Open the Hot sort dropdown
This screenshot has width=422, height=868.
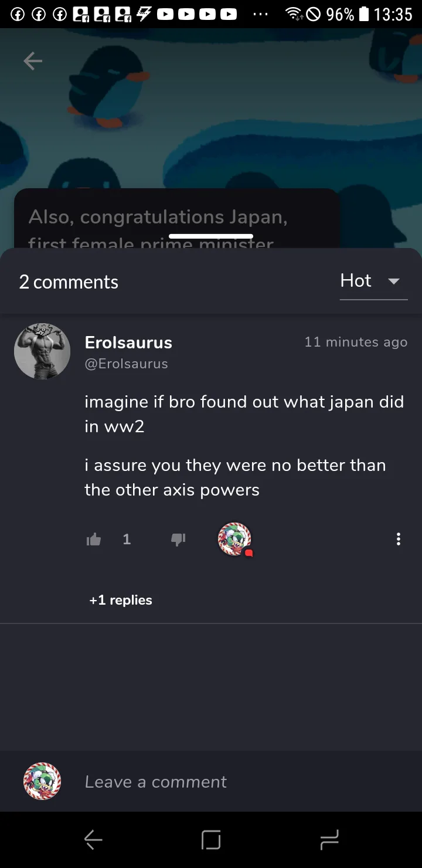pos(373,282)
